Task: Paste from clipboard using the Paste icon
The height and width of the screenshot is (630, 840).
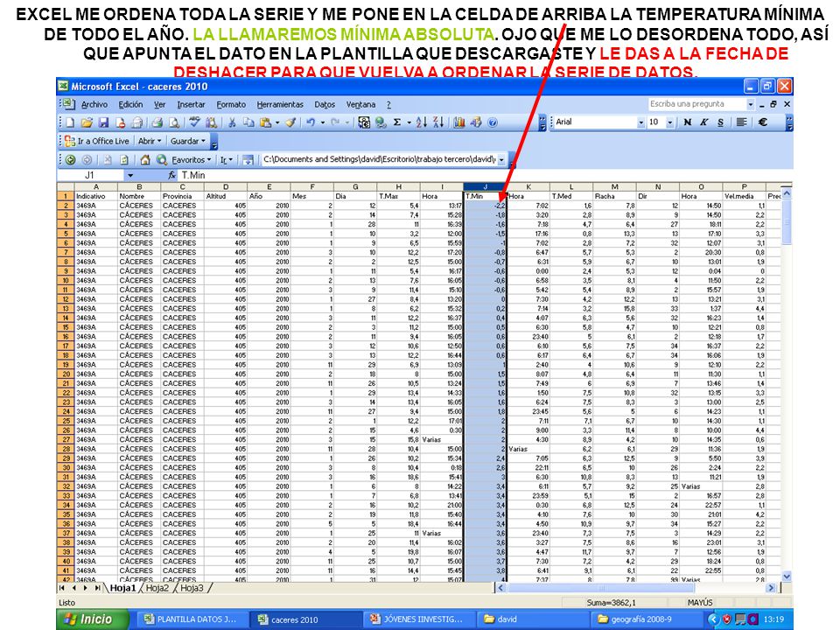Action: click(266, 122)
